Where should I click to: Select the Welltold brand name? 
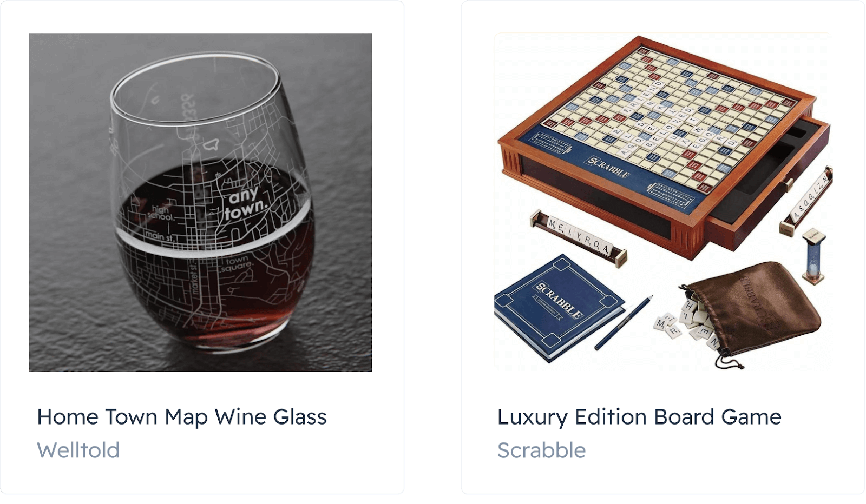coord(78,450)
